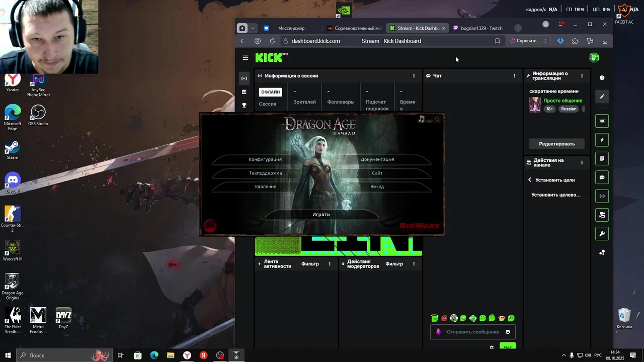The height and width of the screenshot is (362, 644).
Task: Open options menu of Информация о сессии panel
Action: (414, 76)
